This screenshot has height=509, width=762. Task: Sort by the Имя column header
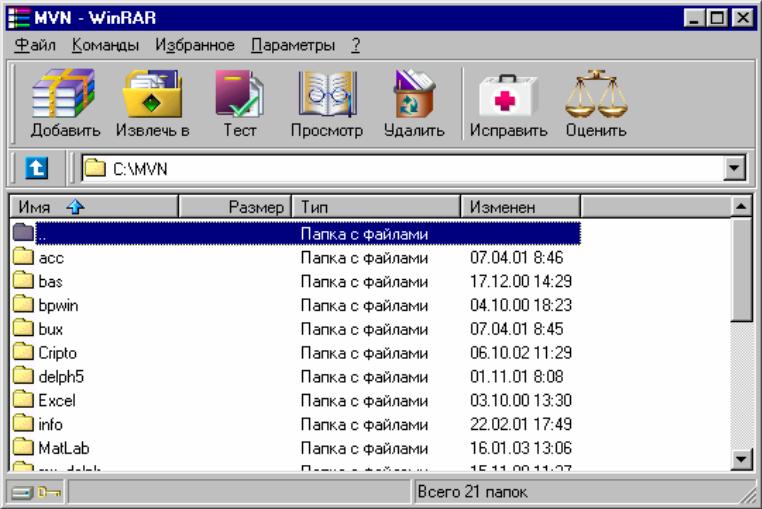[x=94, y=207]
